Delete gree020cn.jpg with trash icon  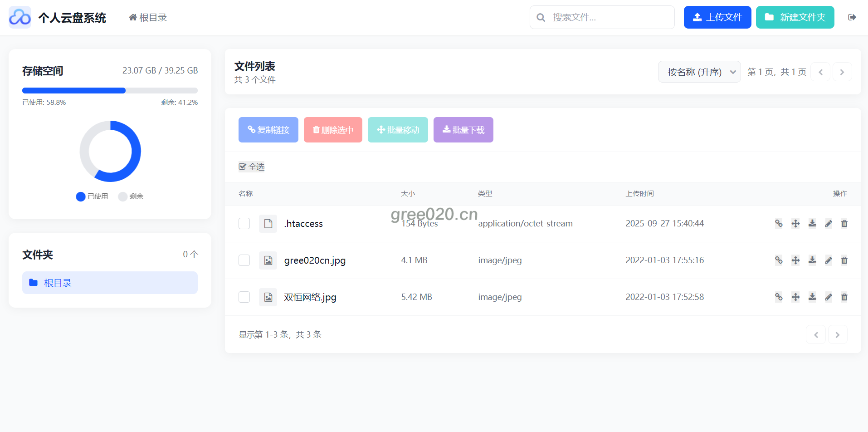tap(844, 260)
